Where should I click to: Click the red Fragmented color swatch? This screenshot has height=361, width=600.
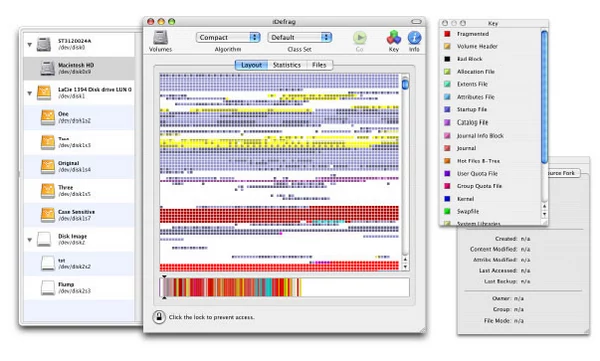coord(447,34)
